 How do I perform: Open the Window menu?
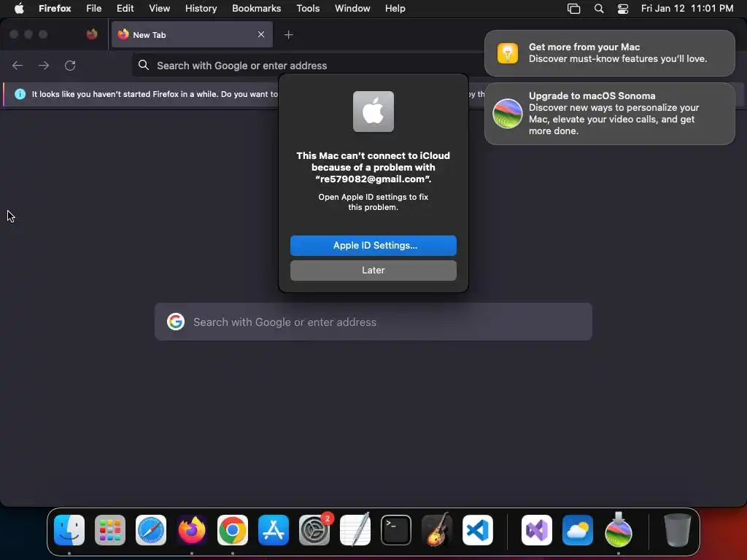352,8
